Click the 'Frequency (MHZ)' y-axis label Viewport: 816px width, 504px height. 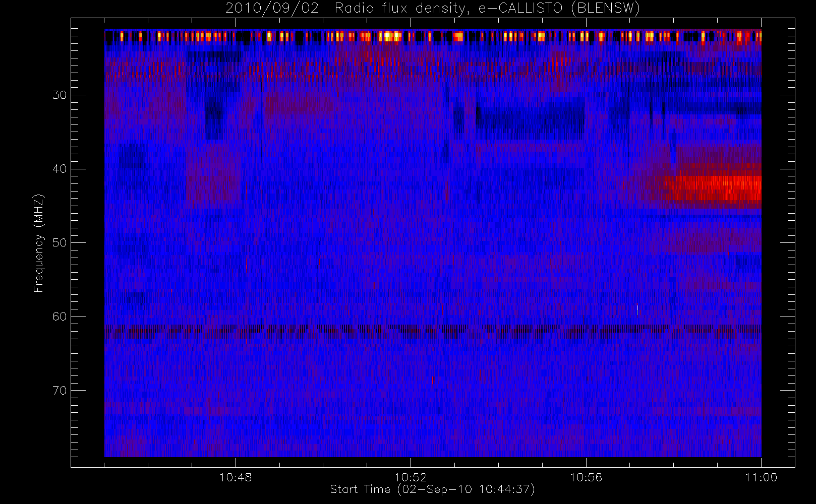(x=39, y=243)
